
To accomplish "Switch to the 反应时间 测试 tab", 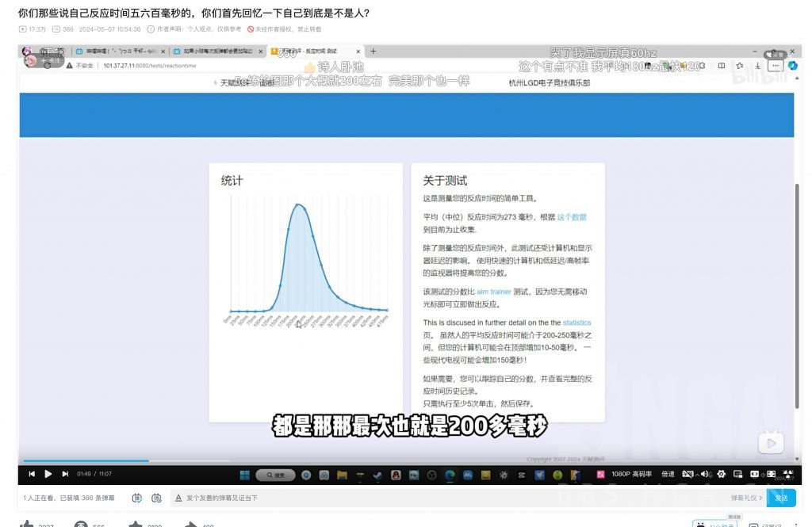I will (317, 51).
